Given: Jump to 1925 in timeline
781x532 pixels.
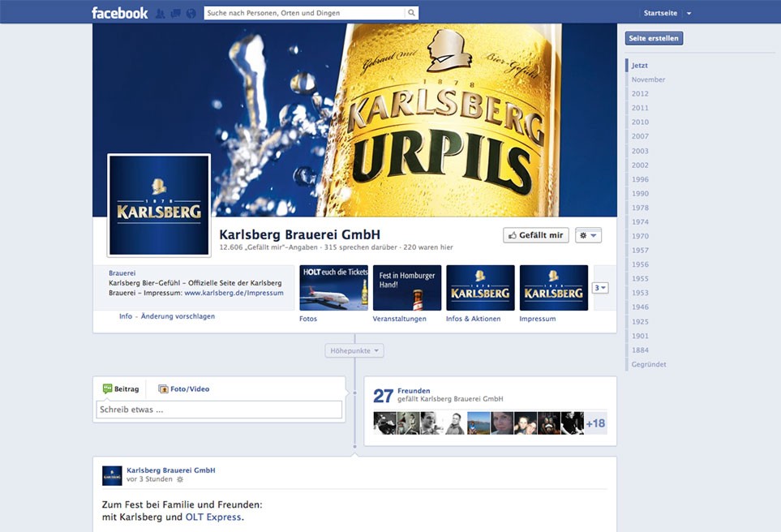Looking at the screenshot, I should click(640, 322).
